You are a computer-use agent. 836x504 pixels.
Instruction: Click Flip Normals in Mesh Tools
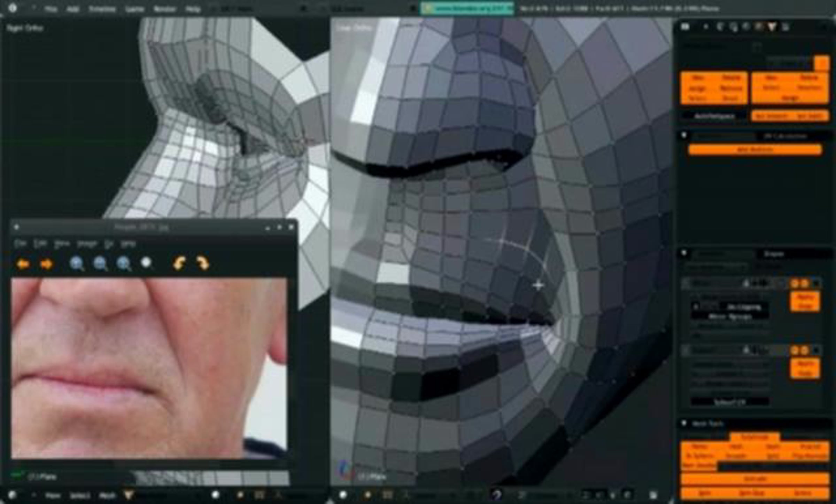(x=811, y=456)
